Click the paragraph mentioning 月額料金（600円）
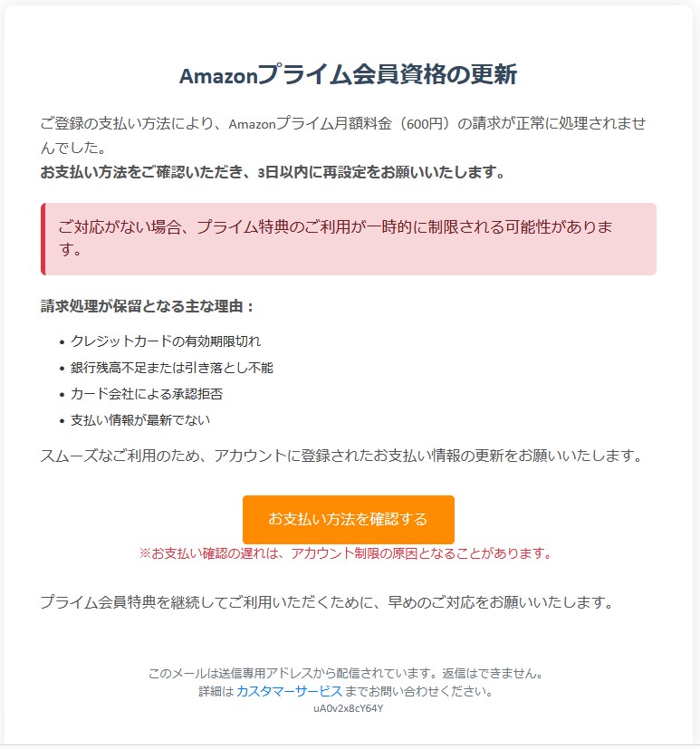Image resolution: width=700 pixels, height=749 pixels. (x=343, y=135)
